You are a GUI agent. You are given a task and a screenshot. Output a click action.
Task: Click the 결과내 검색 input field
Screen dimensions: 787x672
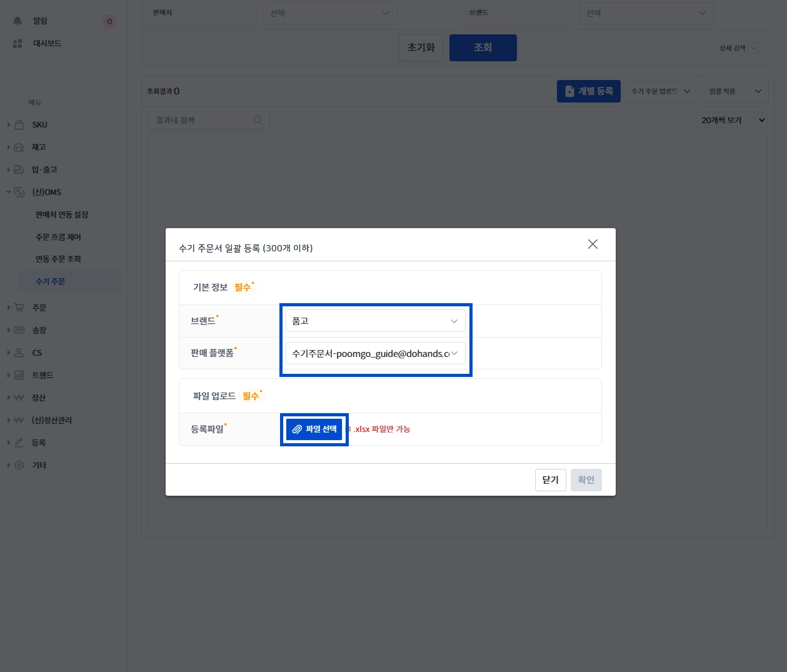(x=209, y=120)
